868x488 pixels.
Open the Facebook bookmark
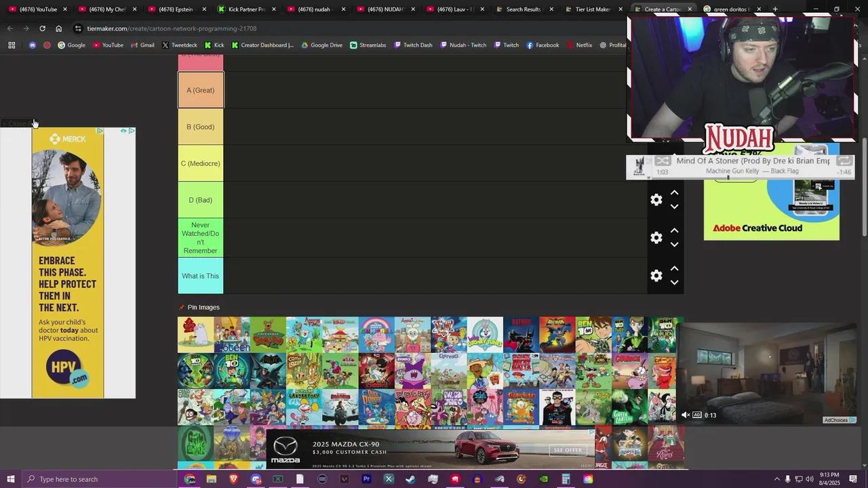point(542,45)
